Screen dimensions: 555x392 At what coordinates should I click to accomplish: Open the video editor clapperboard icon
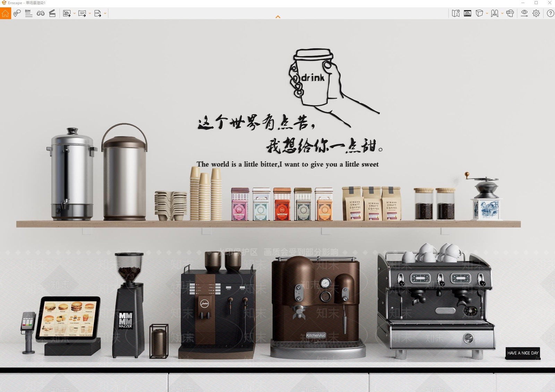(x=52, y=14)
